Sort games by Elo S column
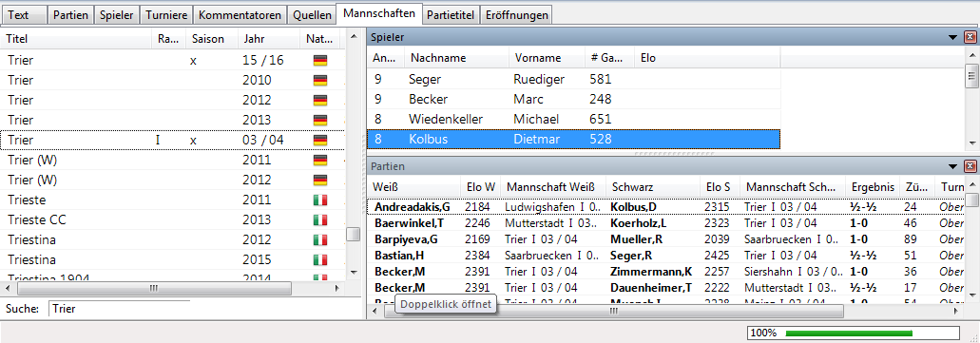The image size is (980, 343). point(720,187)
